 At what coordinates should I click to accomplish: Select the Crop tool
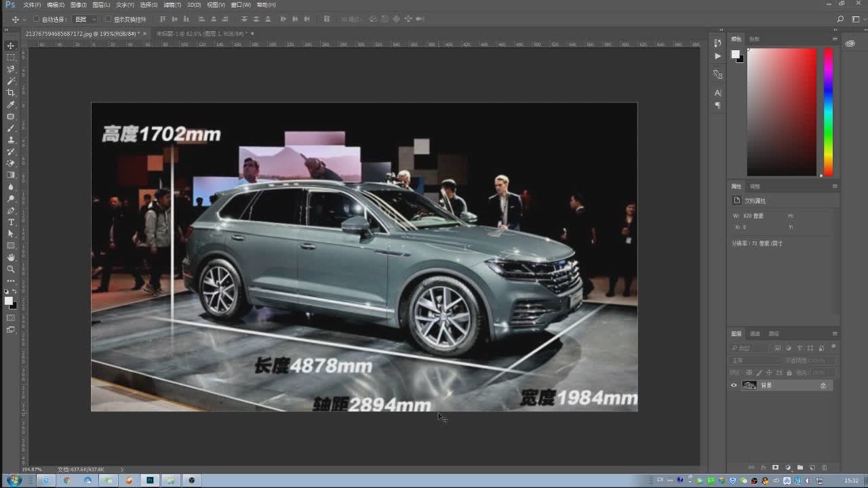click(11, 93)
